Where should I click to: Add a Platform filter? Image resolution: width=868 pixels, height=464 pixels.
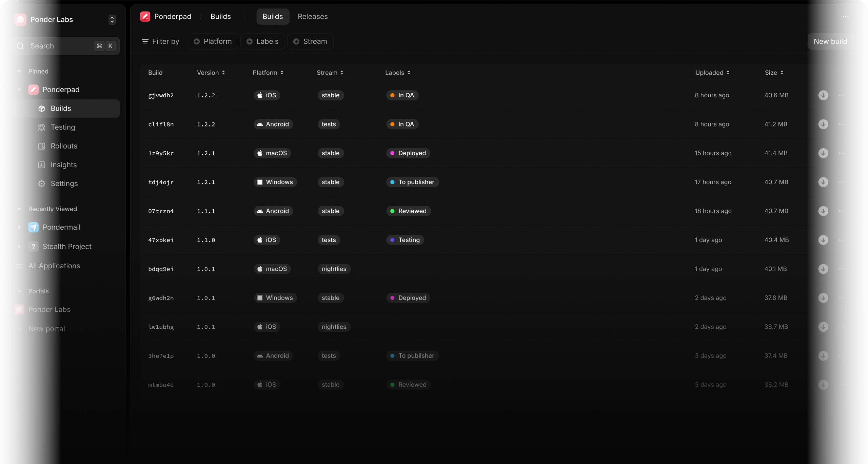[x=213, y=41]
